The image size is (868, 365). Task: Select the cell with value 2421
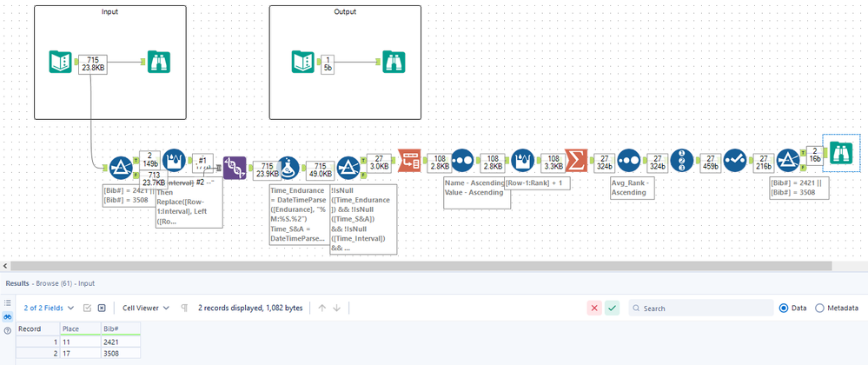click(x=121, y=342)
